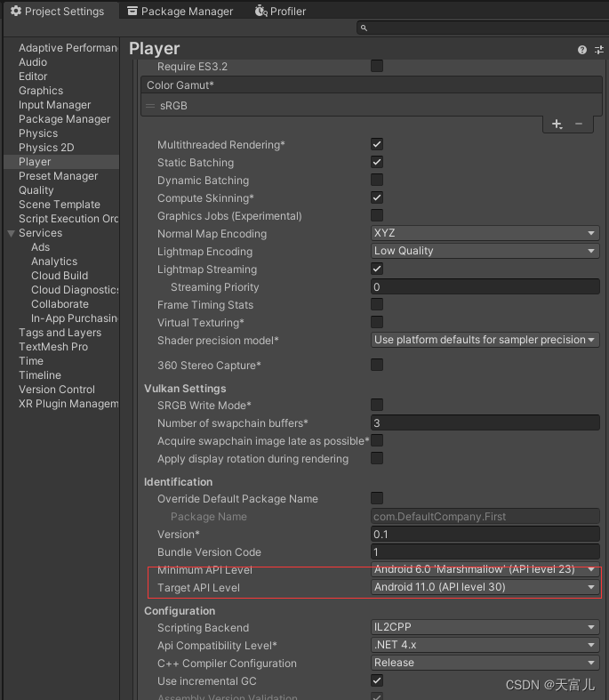The height and width of the screenshot is (700, 609).
Task: Uncheck Lightmap Streaming
Action: pyautogui.click(x=377, y=269)
